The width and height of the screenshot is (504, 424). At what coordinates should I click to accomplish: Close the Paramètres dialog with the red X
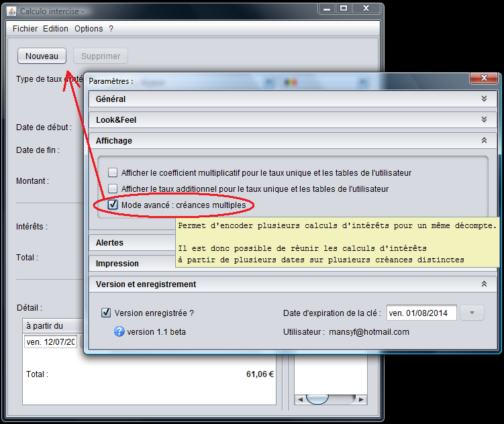point(483,80)
